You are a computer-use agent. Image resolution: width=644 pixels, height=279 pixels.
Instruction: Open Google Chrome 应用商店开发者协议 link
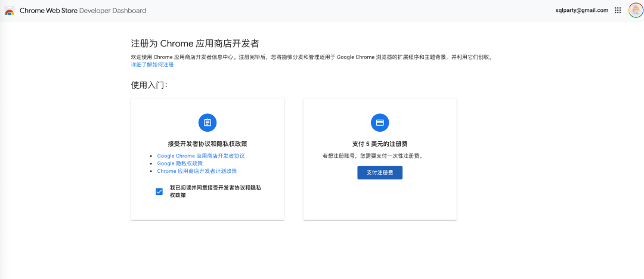point(201,156)
